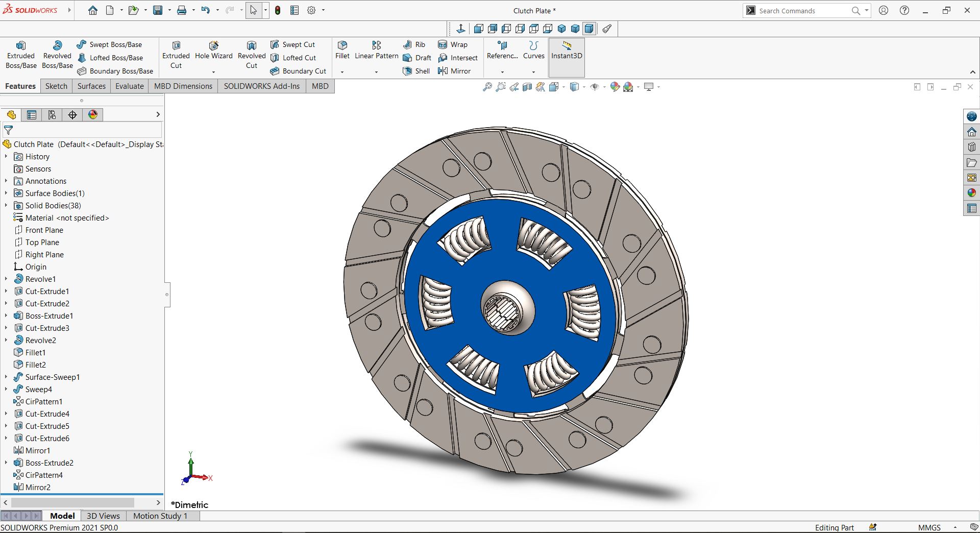Expand the Solid Bodies(38) folder

tap(6, 206)
